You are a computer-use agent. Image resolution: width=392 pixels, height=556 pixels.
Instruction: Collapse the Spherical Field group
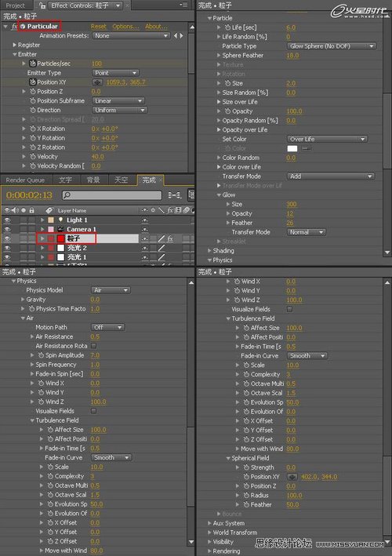click(229, 458)
